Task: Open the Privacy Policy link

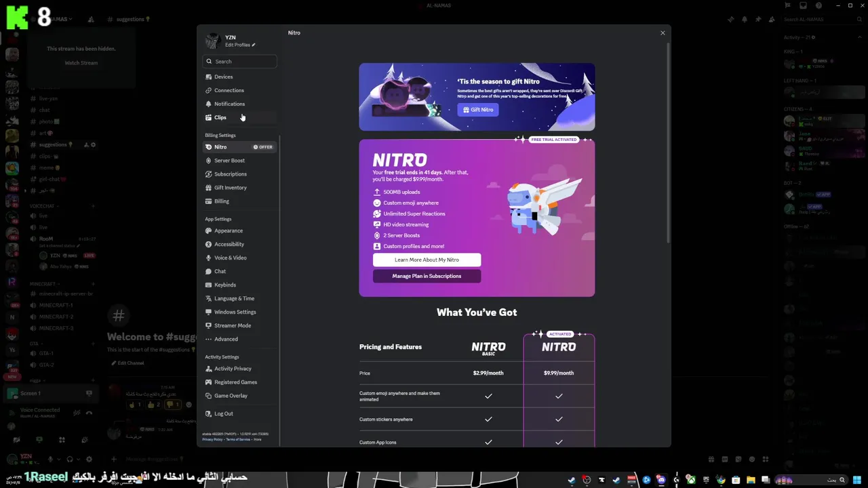Action: (x=212, y=439)
